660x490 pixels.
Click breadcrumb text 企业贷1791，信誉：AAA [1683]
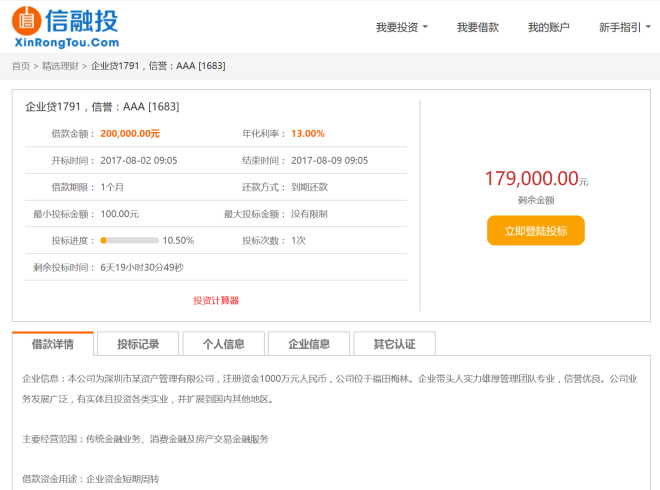coord(158,66)
